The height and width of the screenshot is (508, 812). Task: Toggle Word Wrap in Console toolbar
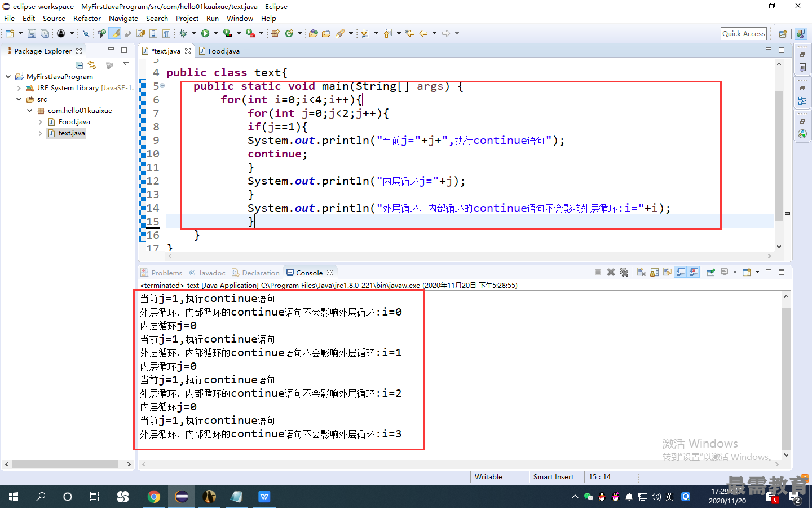[x=667, y=272]
